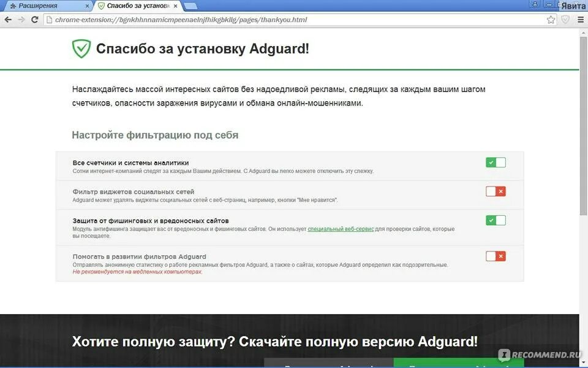This screenshot has height=368, width=588.
Task: Click the browser forward arrow
Action: point(21,20)
